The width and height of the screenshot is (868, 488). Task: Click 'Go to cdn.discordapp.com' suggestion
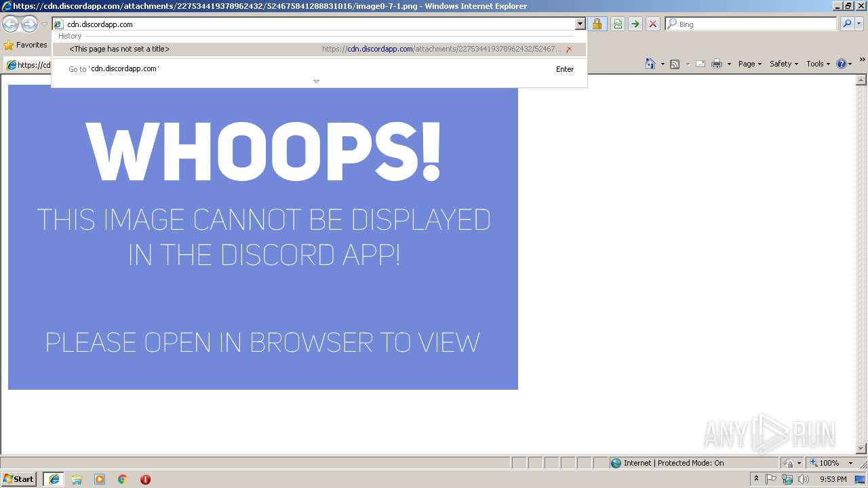click(x=319, y=69)
